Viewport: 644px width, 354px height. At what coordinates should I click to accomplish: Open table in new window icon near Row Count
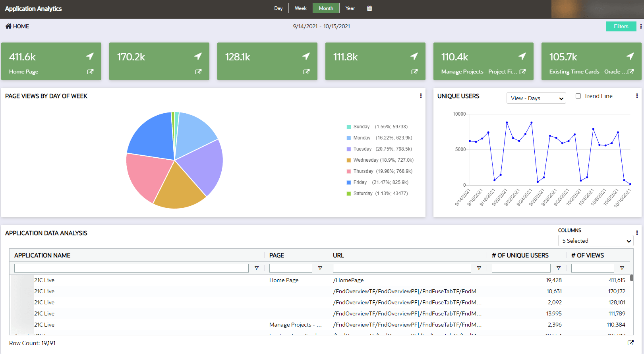click(630, 343)
